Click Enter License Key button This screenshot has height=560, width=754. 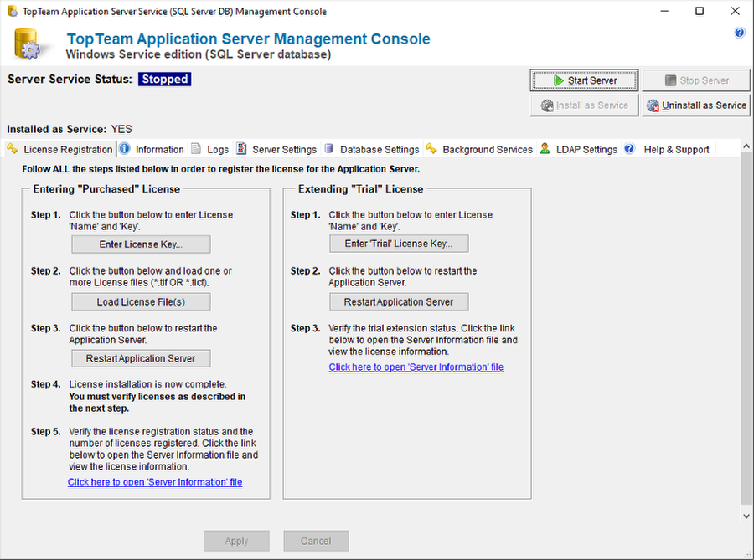(141, 244)
